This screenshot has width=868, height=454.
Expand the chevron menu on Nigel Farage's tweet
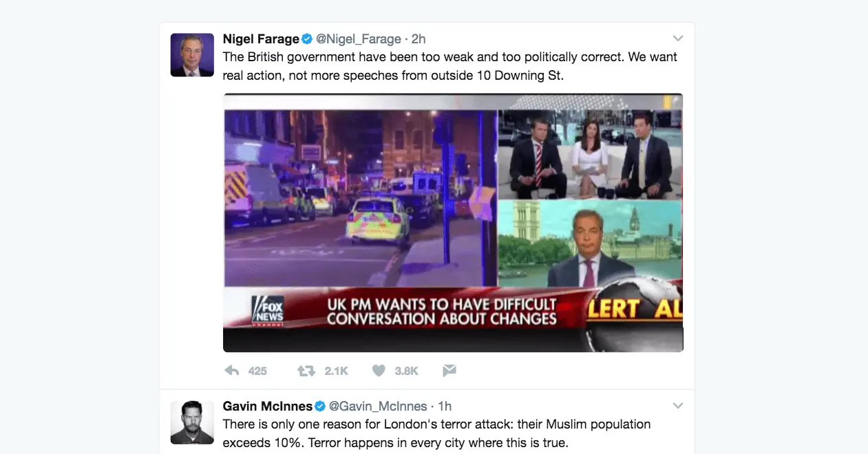click(677, 39)
